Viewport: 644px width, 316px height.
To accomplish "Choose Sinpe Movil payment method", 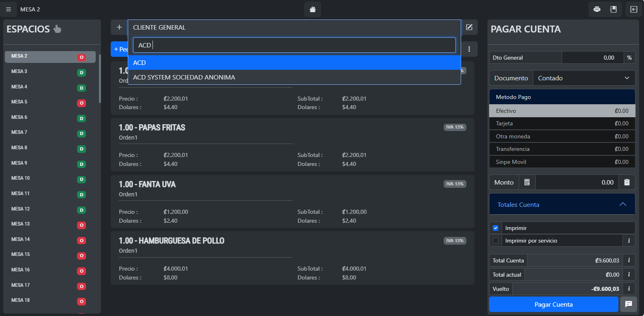I will click(x=562, y=162).
